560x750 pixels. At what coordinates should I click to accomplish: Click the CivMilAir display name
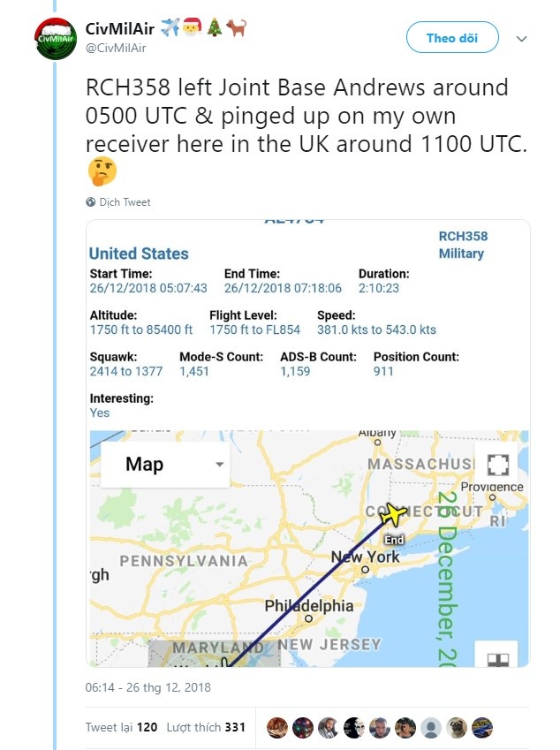pyautogui.click(x=119, y=29)
